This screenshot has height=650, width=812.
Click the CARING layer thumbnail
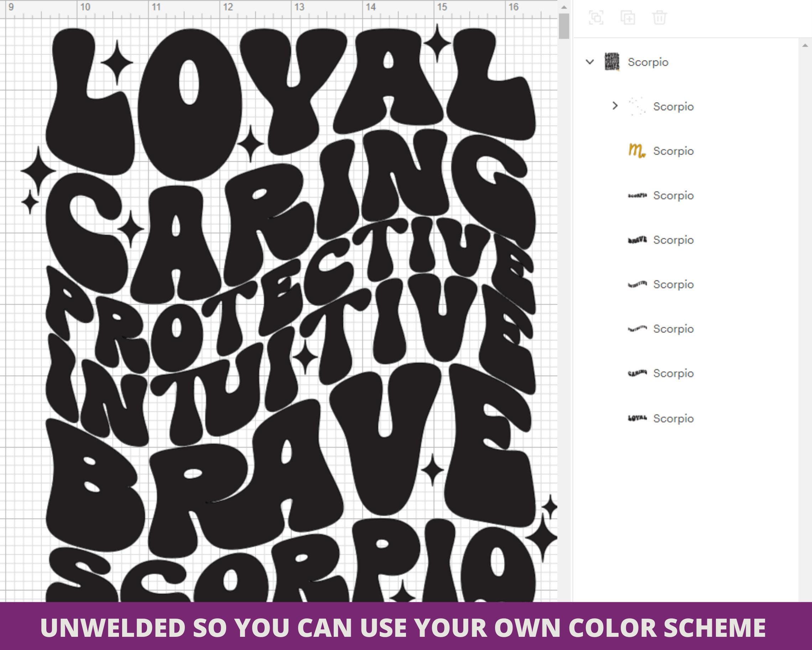coord(637,373)
